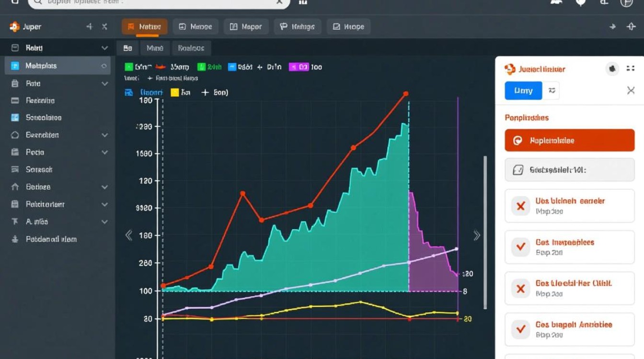Toggle the X checkbox on the first checklist item

(520, 206)
